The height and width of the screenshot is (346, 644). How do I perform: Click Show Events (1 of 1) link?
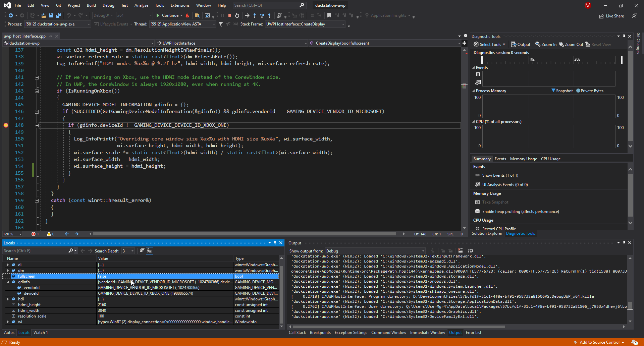500,175
